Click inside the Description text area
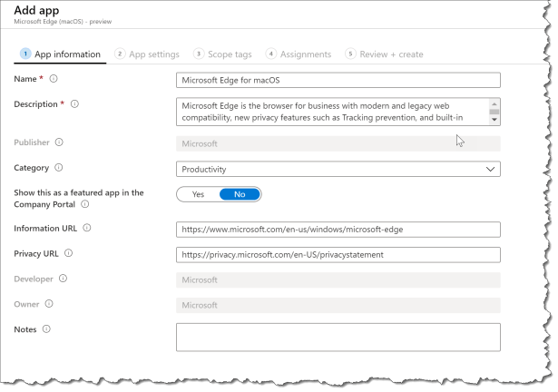 333,112
